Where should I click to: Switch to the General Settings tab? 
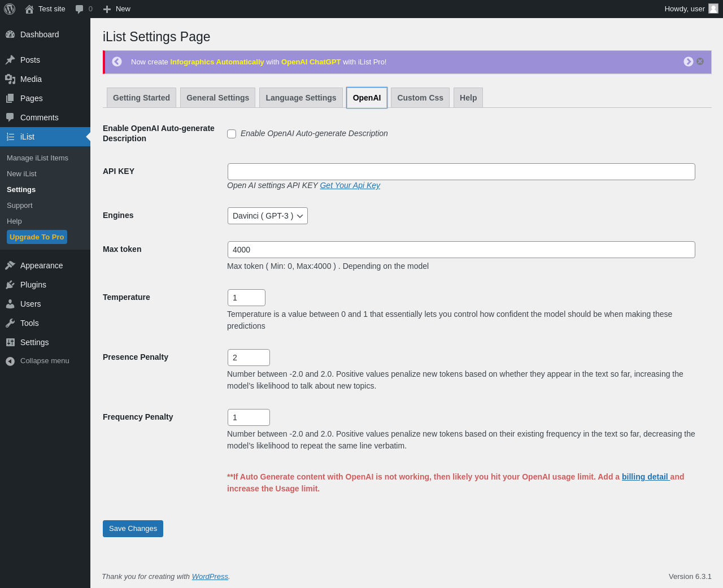218,98
